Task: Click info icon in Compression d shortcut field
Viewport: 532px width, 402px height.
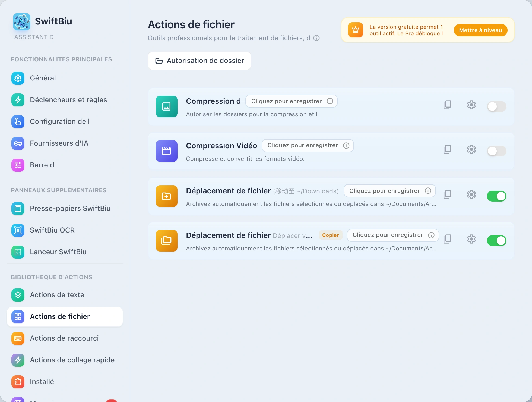Action: click(x=330, y=101)
